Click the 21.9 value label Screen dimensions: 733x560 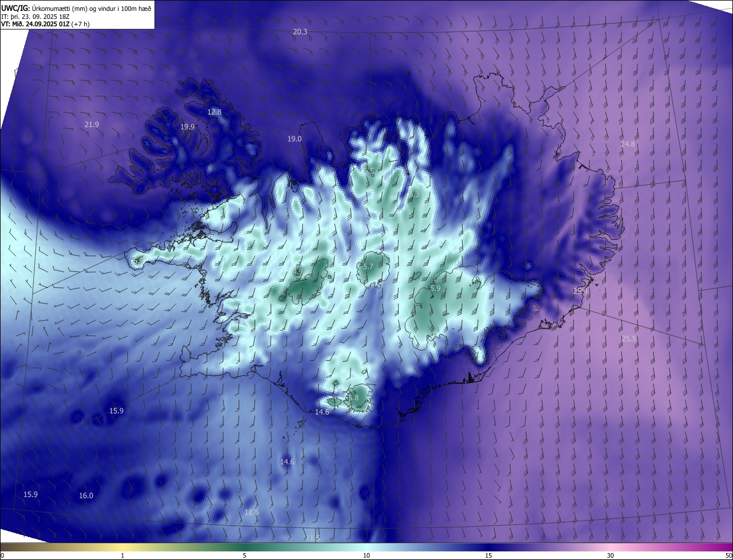92,125
